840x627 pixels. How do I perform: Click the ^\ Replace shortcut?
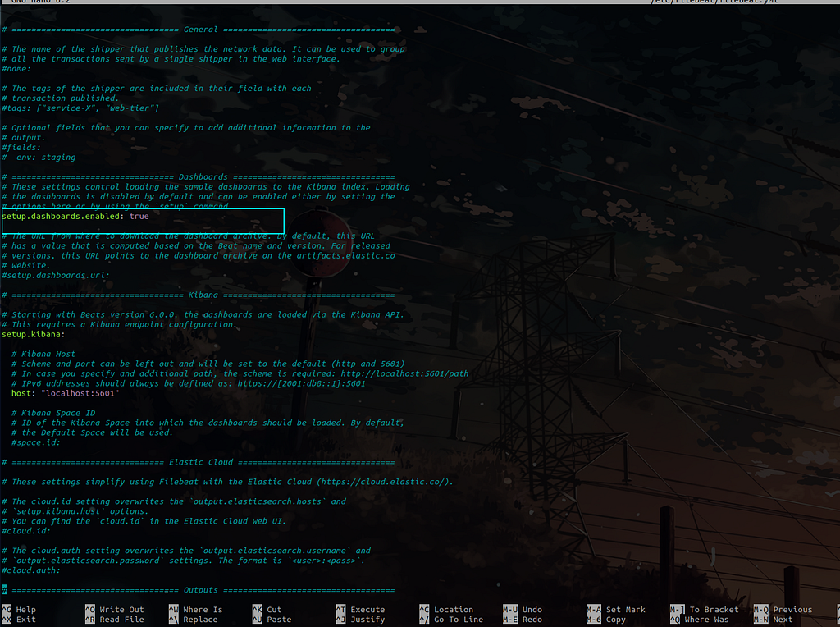pos(194,620)
